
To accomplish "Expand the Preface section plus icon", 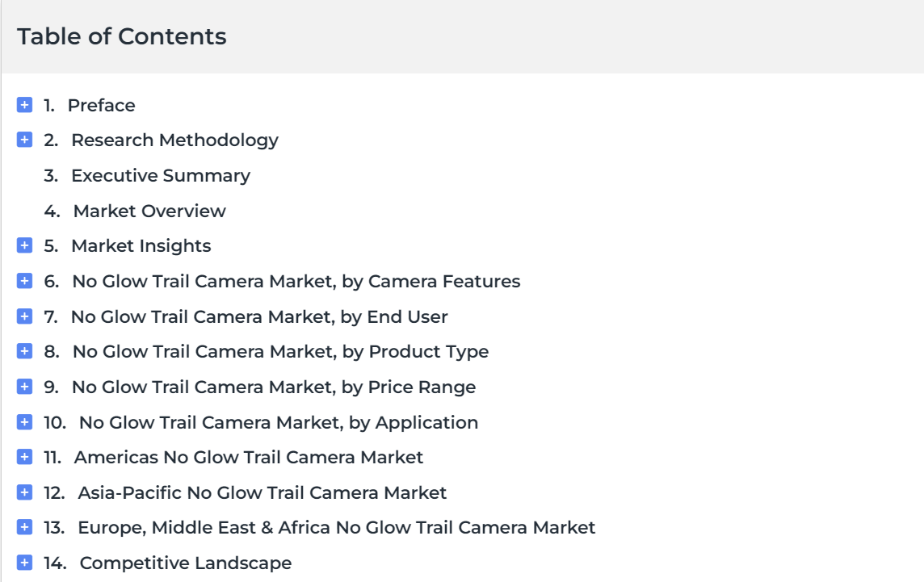I will coord(24,105).
